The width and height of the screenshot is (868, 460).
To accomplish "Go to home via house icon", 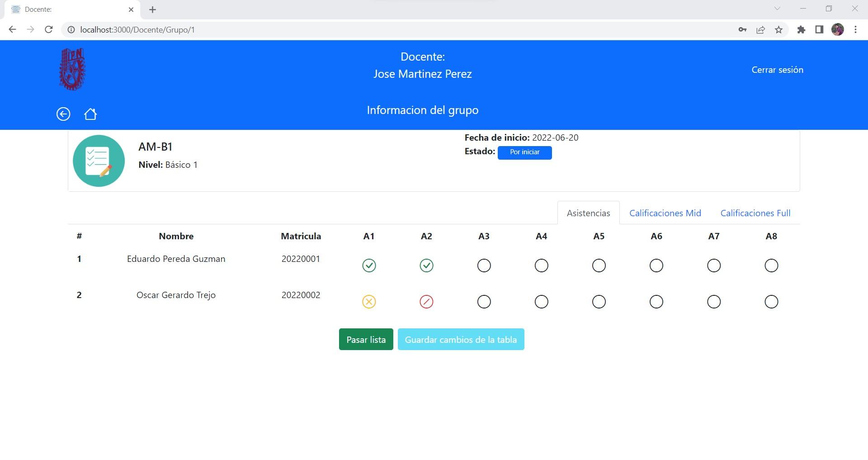I will click(x=90, y=114).
